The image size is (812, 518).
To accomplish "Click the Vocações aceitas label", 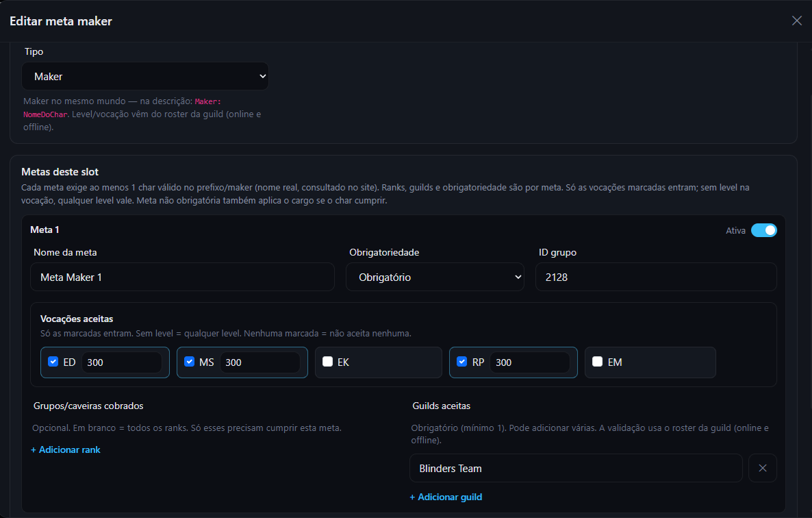I will (x=77, y=319).
